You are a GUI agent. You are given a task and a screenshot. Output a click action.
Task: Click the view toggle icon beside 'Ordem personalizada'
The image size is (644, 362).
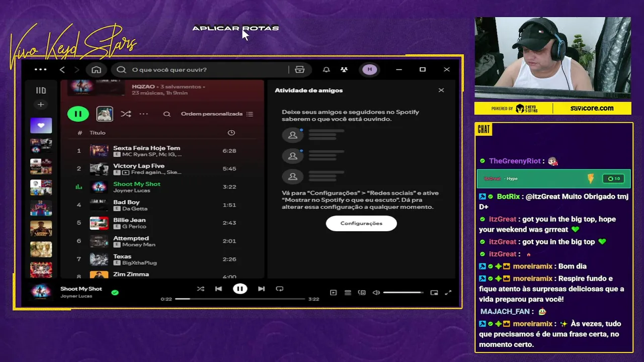pos(250,114)
